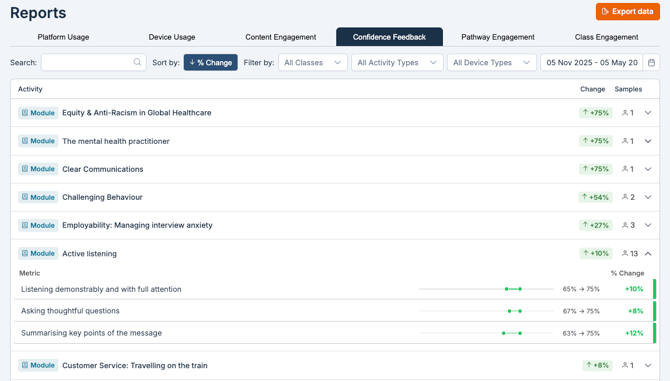Image resolution: width=670 pixels, height=381 pixels.
Task: Click the Listening demonstrably progress range bar
Action: click(486, 289)
